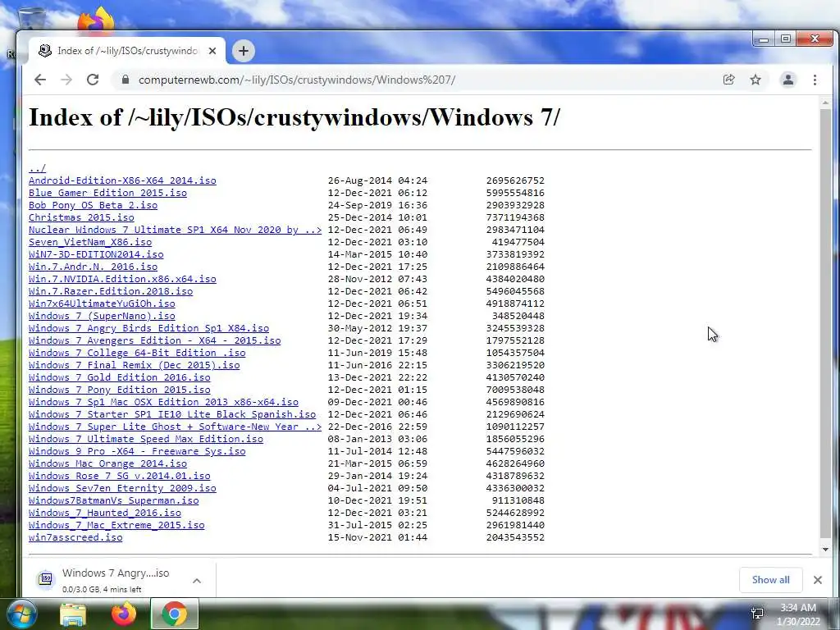This screenshot has height=630, width=840.
Task: Click the browser forward arrow
Action: coord(66,80)
